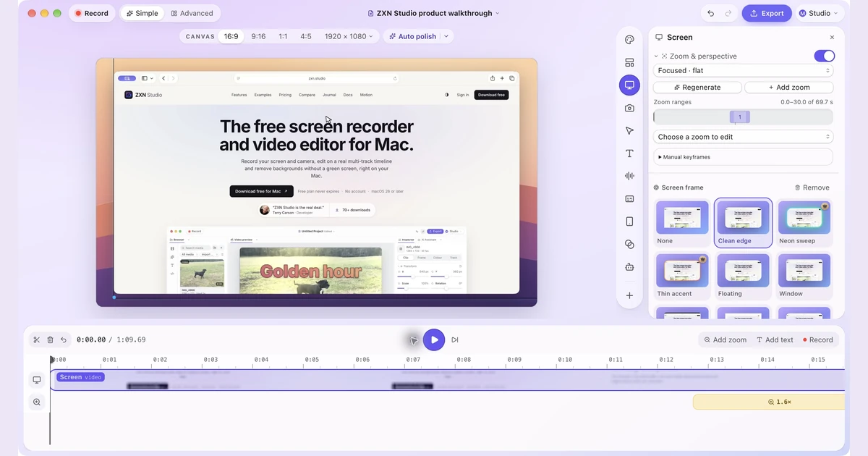The width and height of the screenshot is (868, 456).
Task: Open the Focused · flat dropdown
Action: (744, 70)
